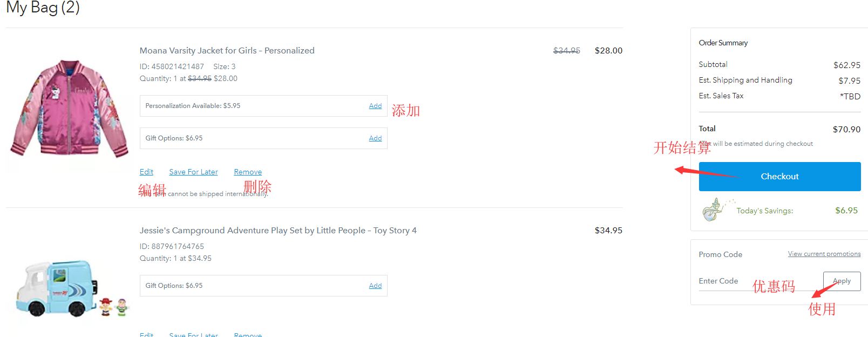868x337 pixels.
Task: Open Jessie's Campground Adventure Play Set title
Action: [278, 231]
